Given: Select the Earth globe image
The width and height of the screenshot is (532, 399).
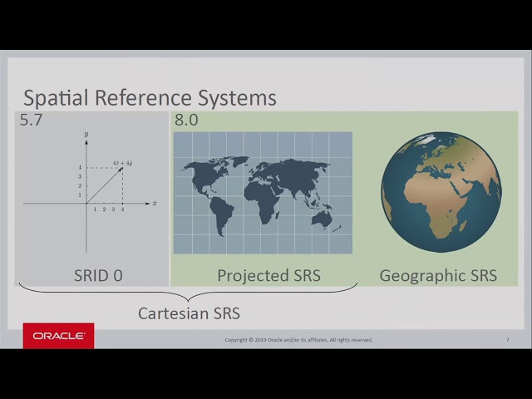Looking at the screenshot, I should [441, 192].
